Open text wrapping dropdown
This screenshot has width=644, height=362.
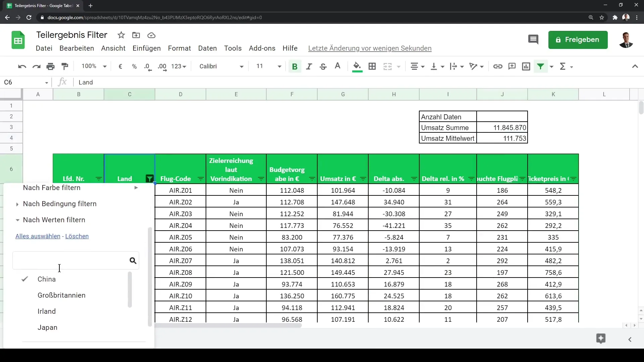tap(457, 66)
